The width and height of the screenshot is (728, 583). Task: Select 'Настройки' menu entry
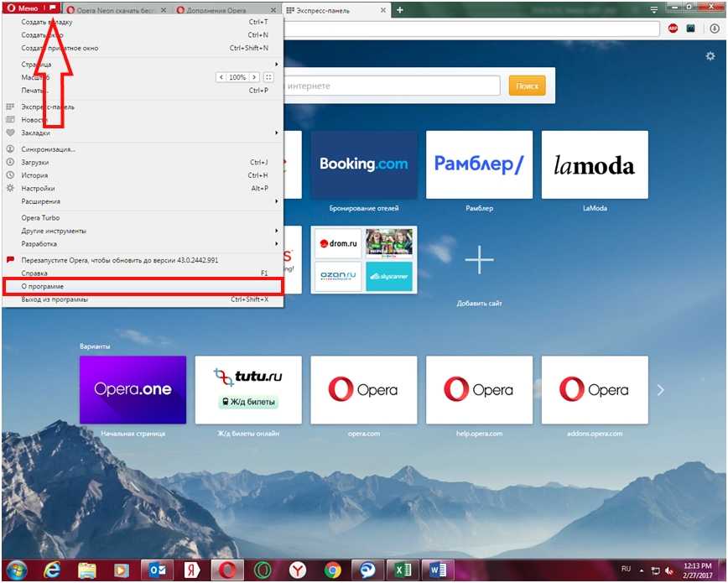pos(143,189)
